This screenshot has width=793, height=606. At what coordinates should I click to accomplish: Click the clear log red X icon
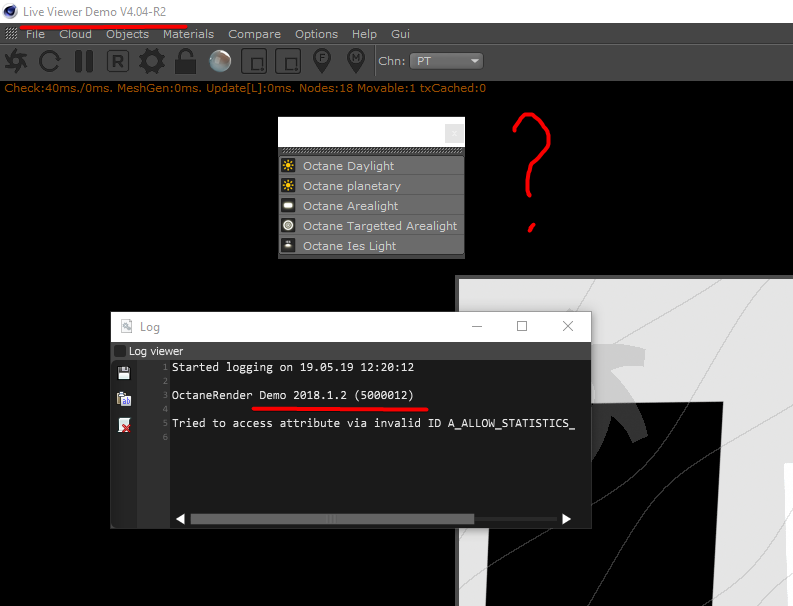point(124,425)
